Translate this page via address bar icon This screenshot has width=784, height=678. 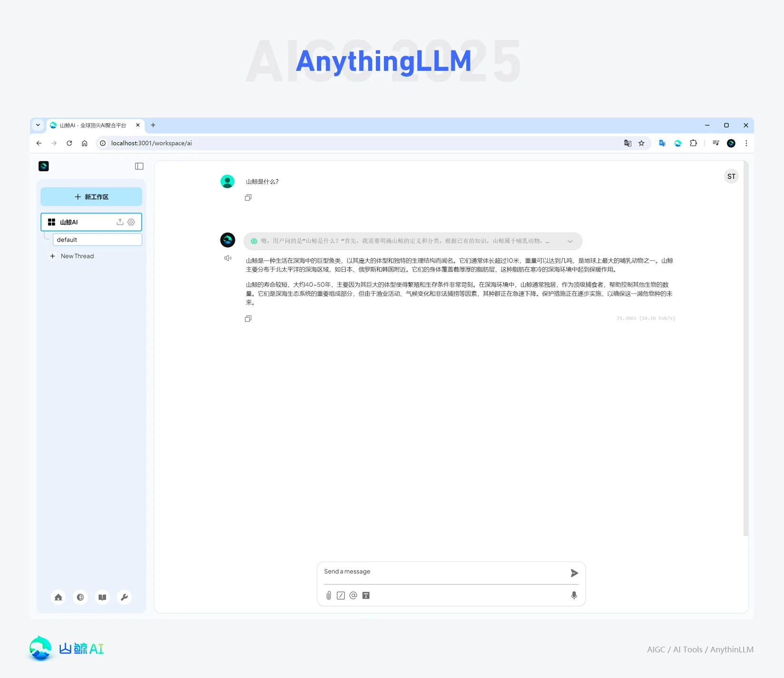pyautogui.click(x=628, y=143)
